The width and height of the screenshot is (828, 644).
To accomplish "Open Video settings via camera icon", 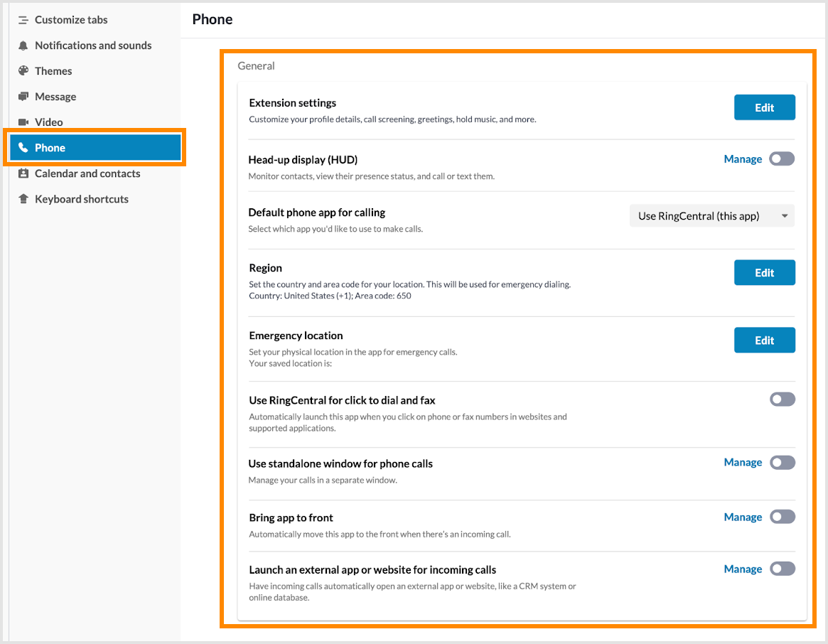I will (x=21, y=122).
